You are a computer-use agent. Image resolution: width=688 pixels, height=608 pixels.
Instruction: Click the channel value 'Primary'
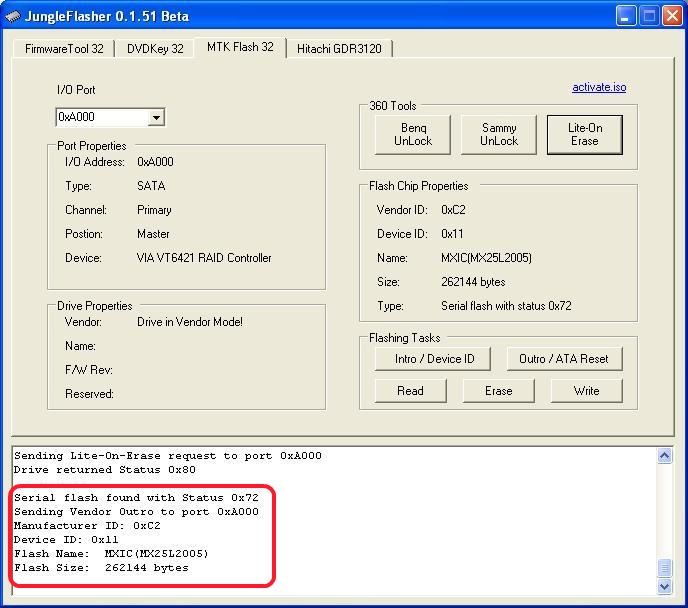tap(154, 210)
